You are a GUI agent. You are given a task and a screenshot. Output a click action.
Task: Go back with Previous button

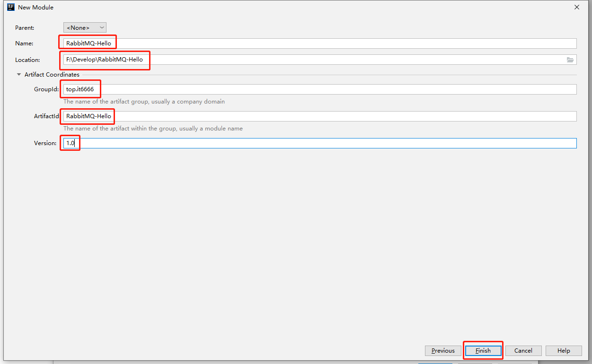pyautogui.click(x=443, y=351)
